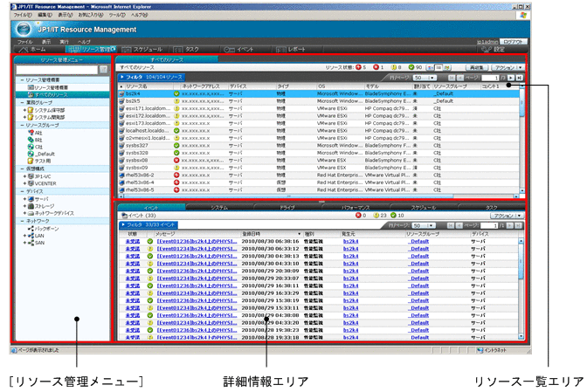This screenshot has height=392, width=587.
Task: Select the _Default resource group icon
Action: (31, 155)
